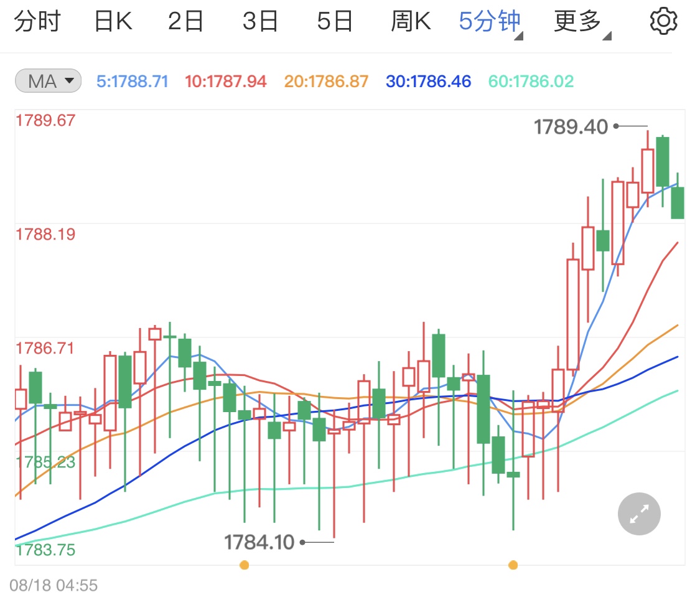The height and width of the screenshot is (597, 700).
Task: Click MA 60:1786.02 value
Action: 531,82
